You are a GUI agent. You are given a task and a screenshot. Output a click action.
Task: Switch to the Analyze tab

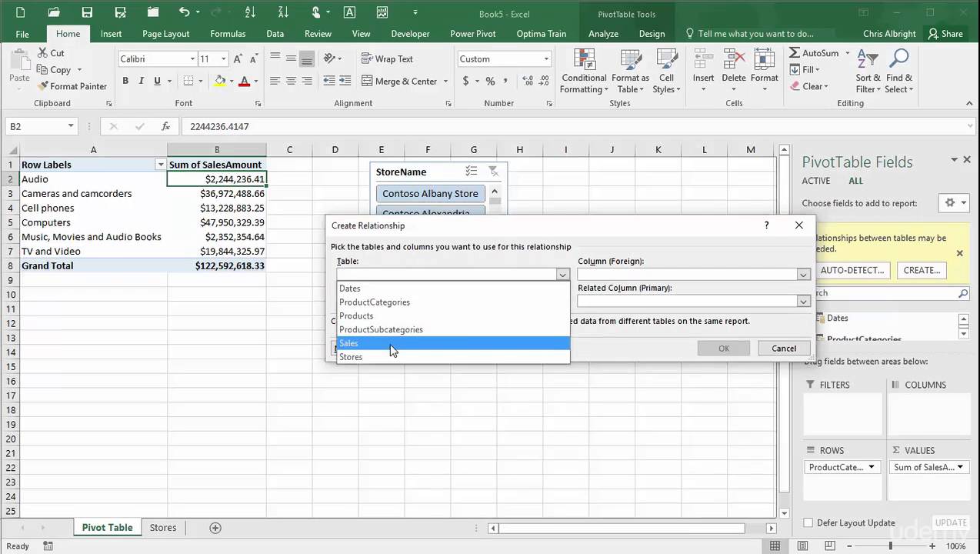[603, 34]
